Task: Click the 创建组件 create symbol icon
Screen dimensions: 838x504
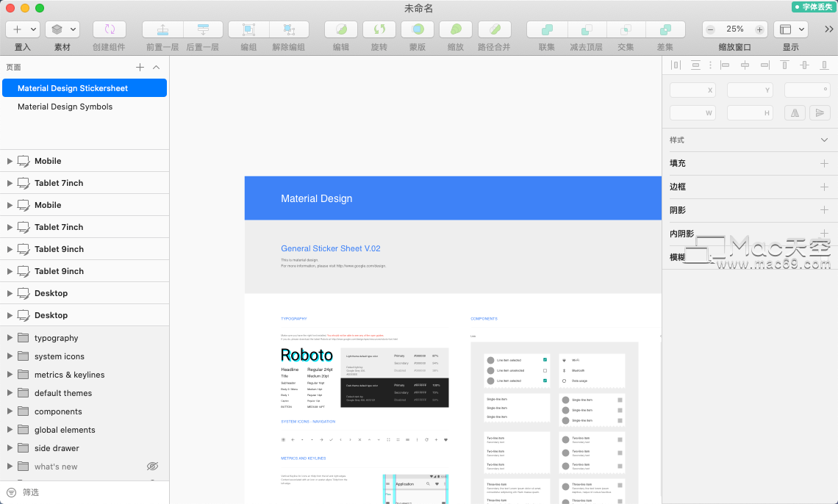Action: pyautogui.click(x=110, y=29)
